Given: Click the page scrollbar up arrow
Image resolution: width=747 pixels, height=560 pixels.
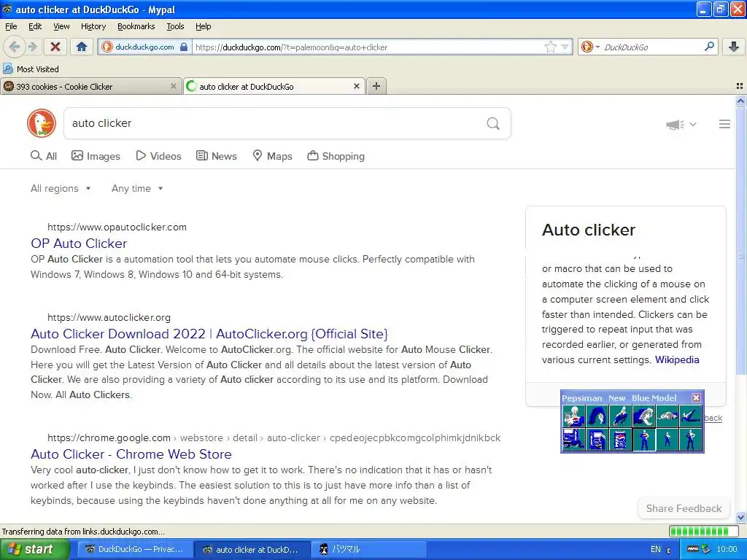Looking at the screenshot, I should click(740, 101).
